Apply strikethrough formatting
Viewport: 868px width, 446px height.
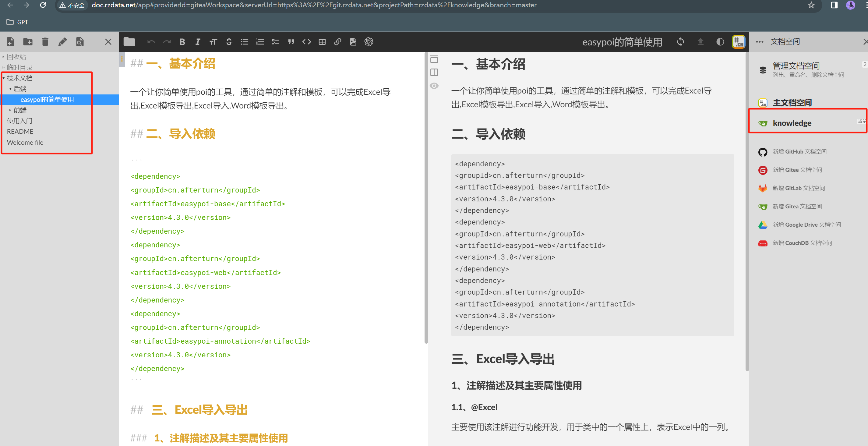click(229, 41)
